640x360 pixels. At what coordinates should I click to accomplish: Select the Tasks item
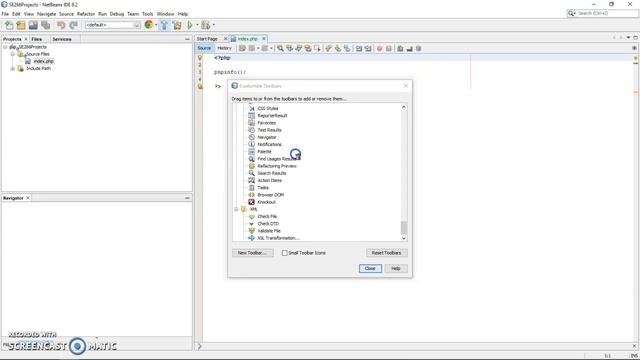coord(263,188)
